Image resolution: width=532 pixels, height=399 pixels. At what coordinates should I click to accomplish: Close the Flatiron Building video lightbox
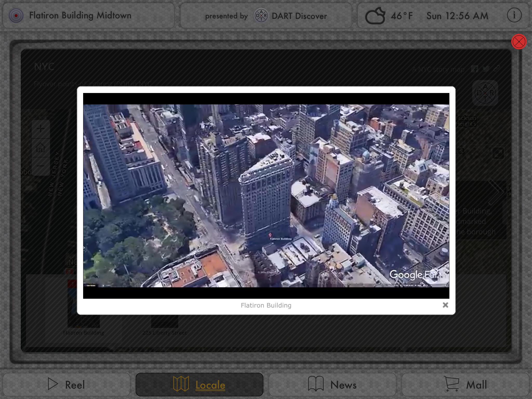pos(445,305)
